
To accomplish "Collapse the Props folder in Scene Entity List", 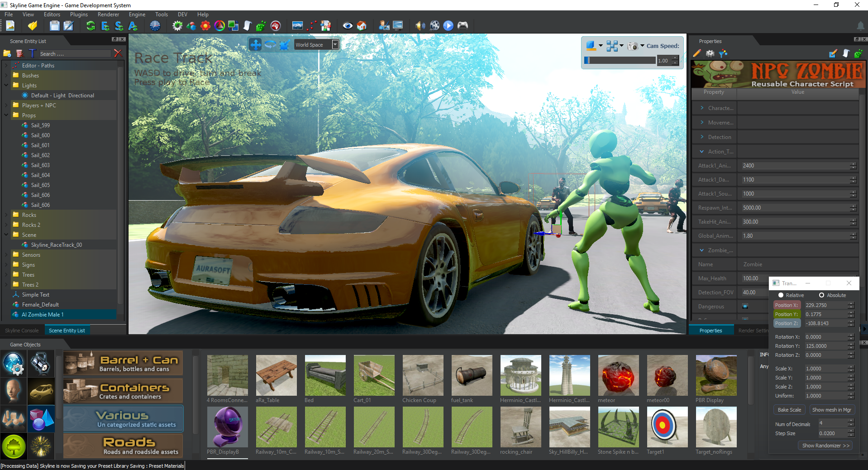I will coord(6,115).
